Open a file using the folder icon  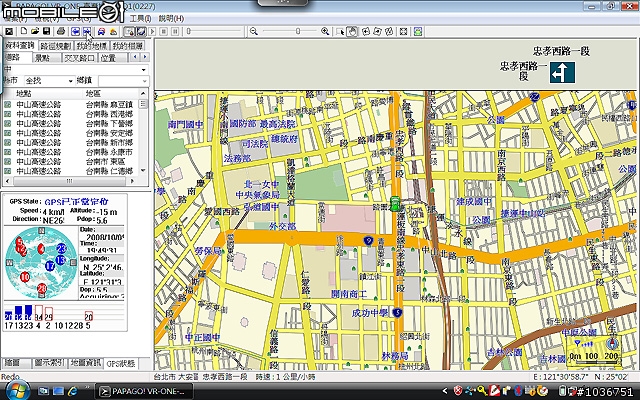(35, 31)
